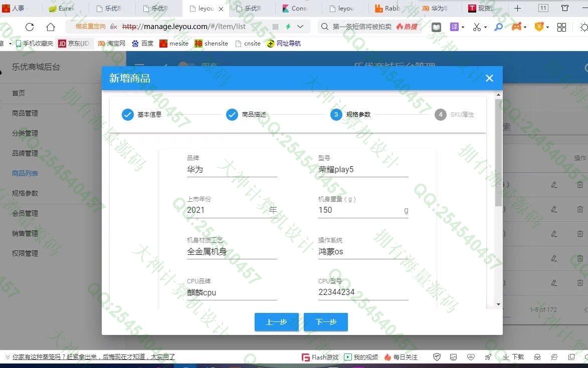Expand the address bar dropdown chevron
This screenshot has height=368, width=588.
(x=300, y=27)
